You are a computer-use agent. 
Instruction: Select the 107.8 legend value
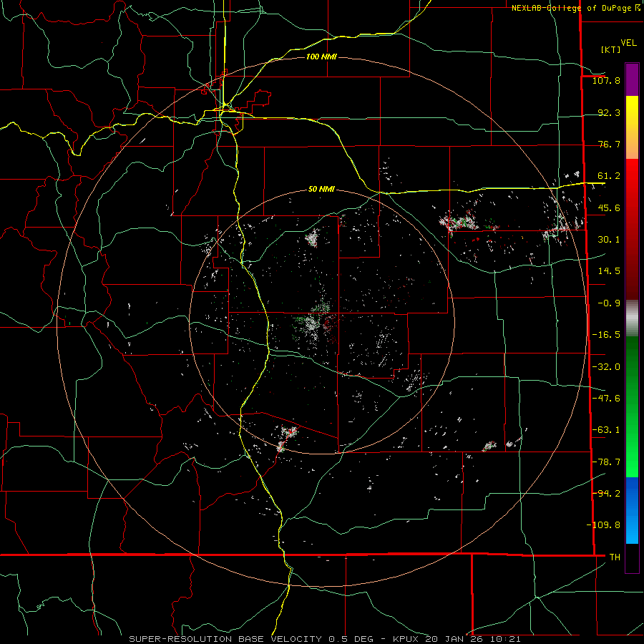tap(606, 80)
